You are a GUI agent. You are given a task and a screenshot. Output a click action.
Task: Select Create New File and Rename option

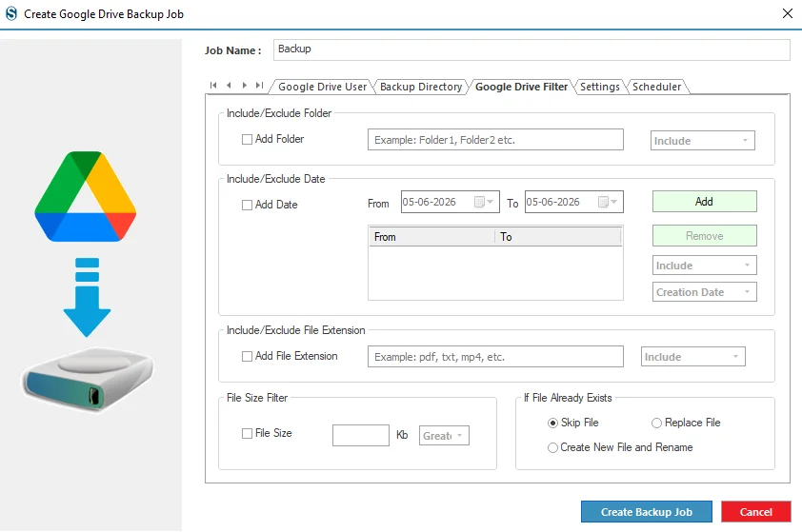point(552,447)
